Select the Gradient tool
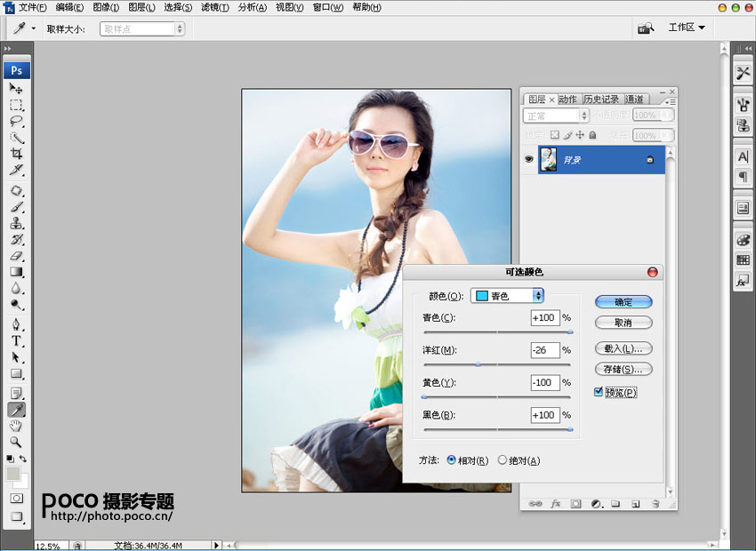Screen dimensions: 756x551 [16, 273]
